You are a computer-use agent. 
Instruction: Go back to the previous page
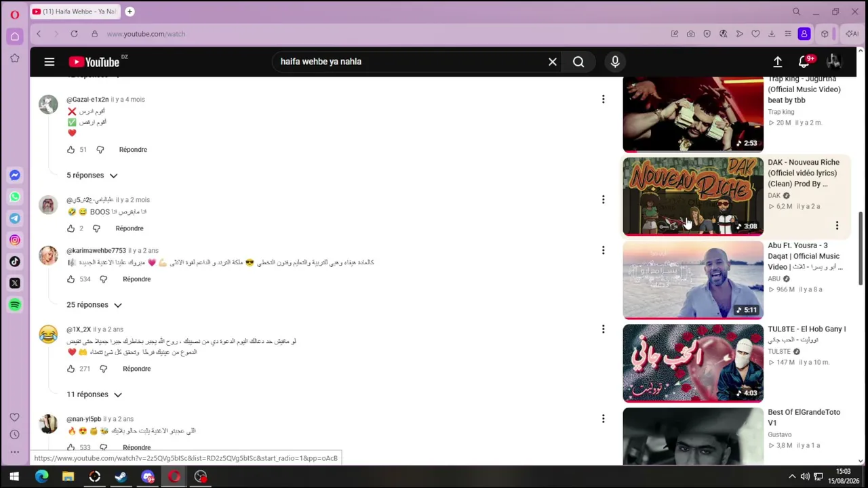[x=39, y=34]
